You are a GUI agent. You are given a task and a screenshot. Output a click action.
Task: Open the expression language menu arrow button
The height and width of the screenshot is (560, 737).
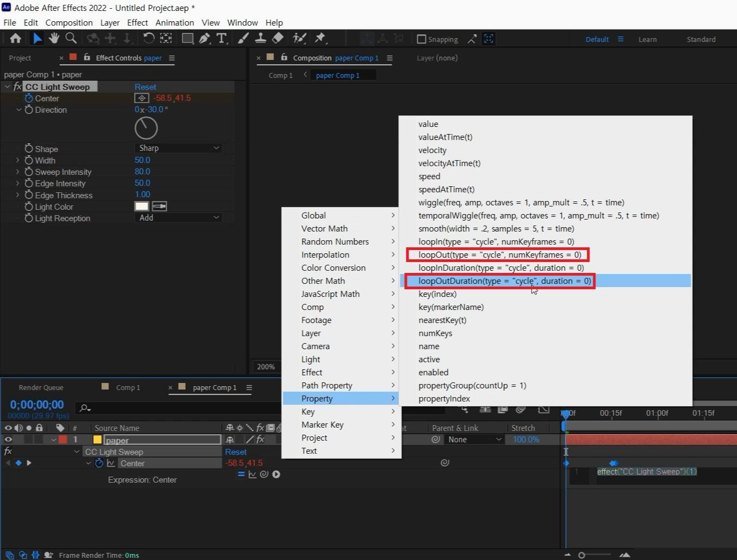click(x=276, y=474)
